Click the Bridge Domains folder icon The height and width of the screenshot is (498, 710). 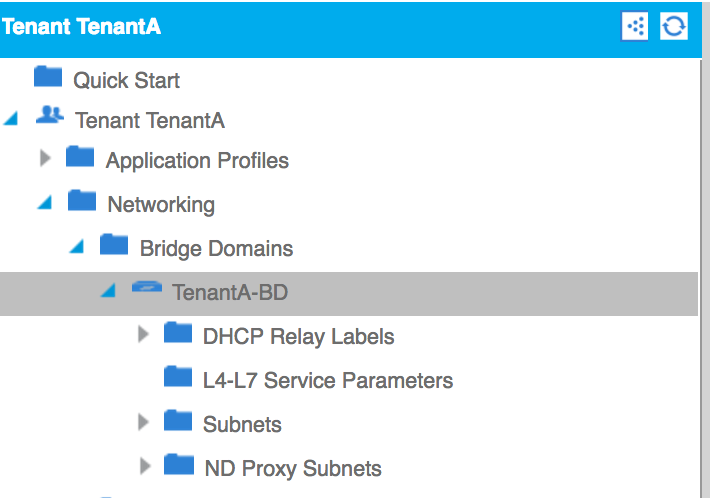114,245
